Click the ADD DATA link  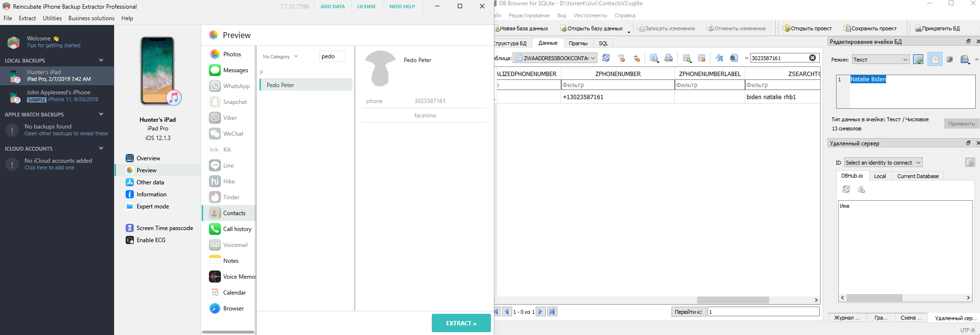tap(333, 7)
